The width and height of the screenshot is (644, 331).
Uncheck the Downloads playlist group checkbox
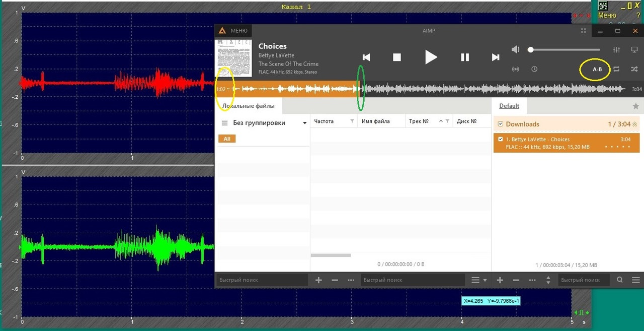click(x=500, y=124)
